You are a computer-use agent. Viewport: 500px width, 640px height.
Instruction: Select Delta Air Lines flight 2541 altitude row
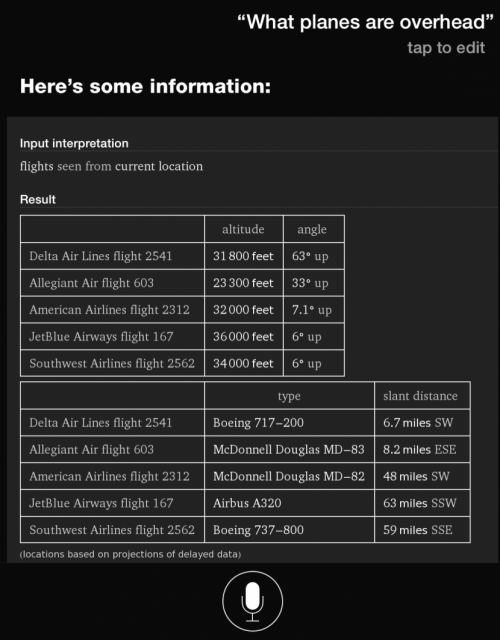pos(182,256)
